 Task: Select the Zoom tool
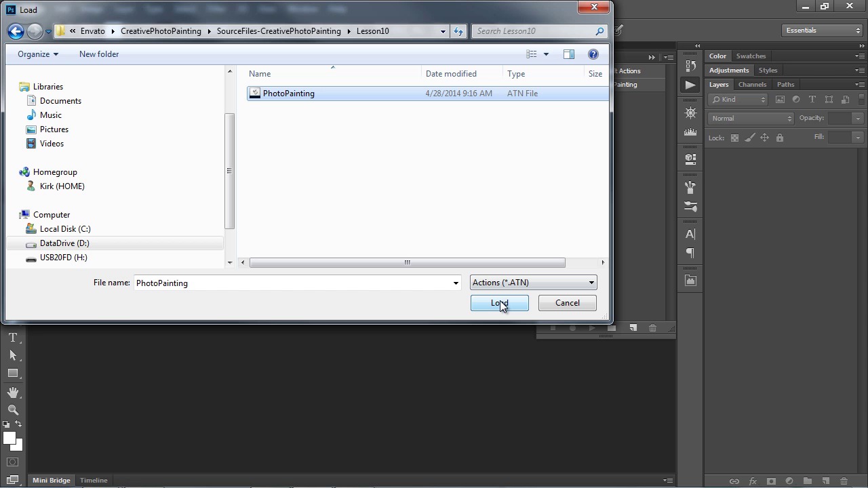pos(13,410)
